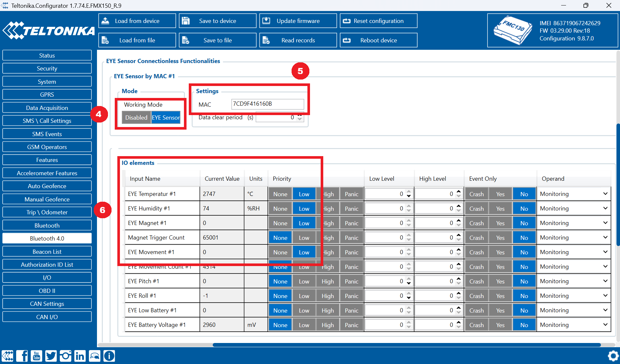Click the Twitter bird icon

click(51, 356)
